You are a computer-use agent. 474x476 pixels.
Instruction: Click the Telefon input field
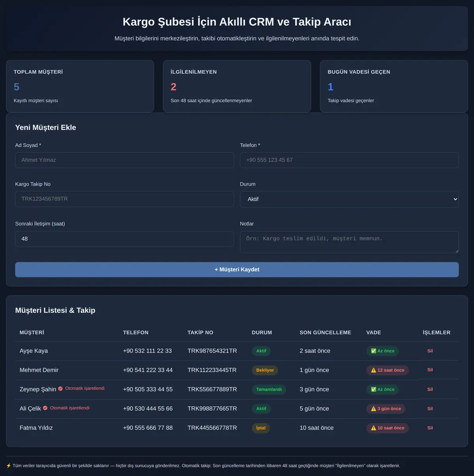click(349, 160)
